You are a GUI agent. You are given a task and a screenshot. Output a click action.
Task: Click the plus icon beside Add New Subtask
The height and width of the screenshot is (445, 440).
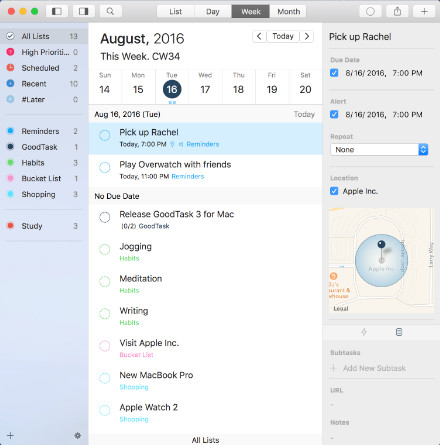click(333, 368)
